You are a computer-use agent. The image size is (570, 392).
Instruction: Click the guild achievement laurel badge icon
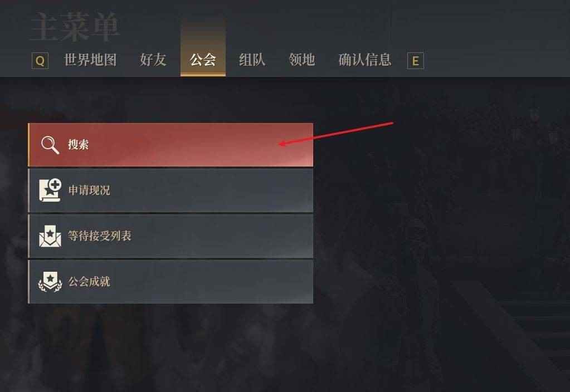[50, 282]
